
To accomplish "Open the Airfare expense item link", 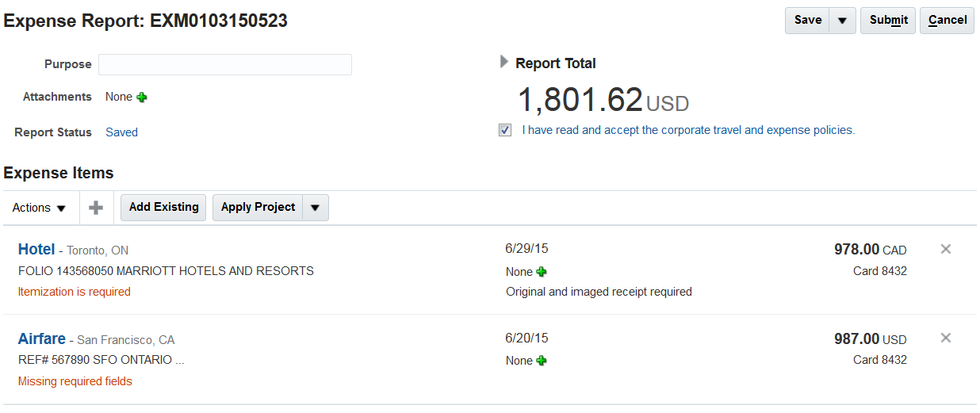I will 42,339.
